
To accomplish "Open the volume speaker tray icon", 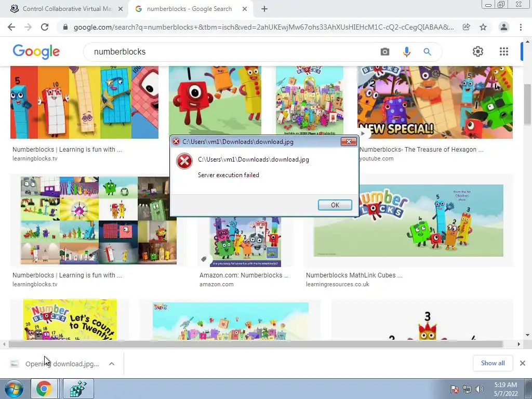I will [479, 389].
